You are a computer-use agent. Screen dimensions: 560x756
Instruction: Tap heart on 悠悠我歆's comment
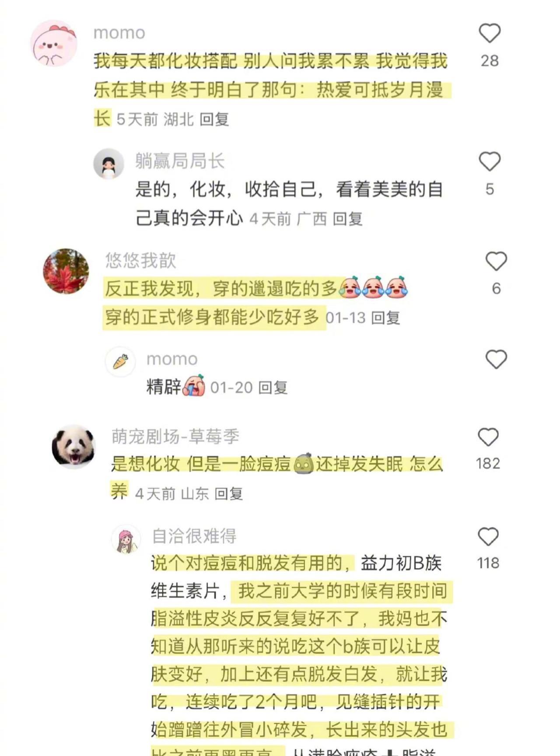click(496, 261)
